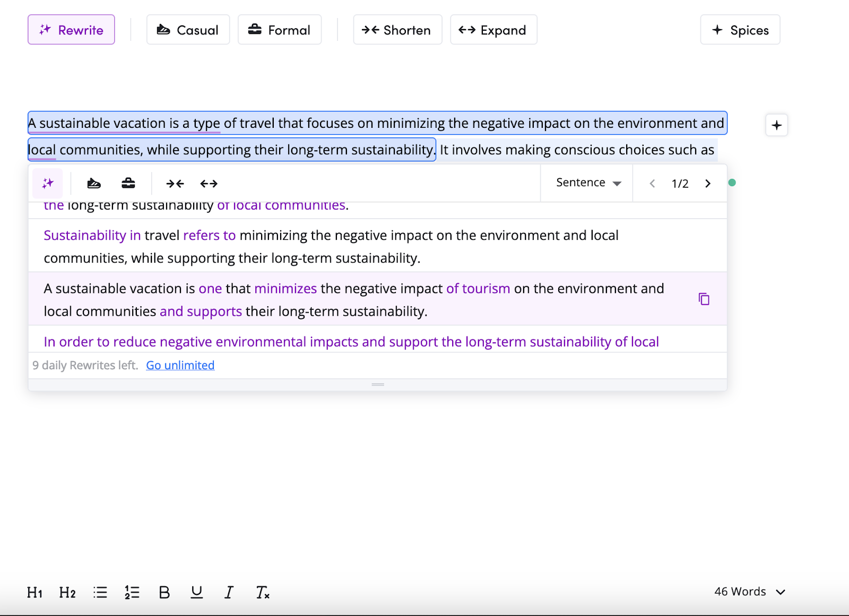849x616 pixels.
Task: Apply Heading 1 formatting
Action: [34, 592]
